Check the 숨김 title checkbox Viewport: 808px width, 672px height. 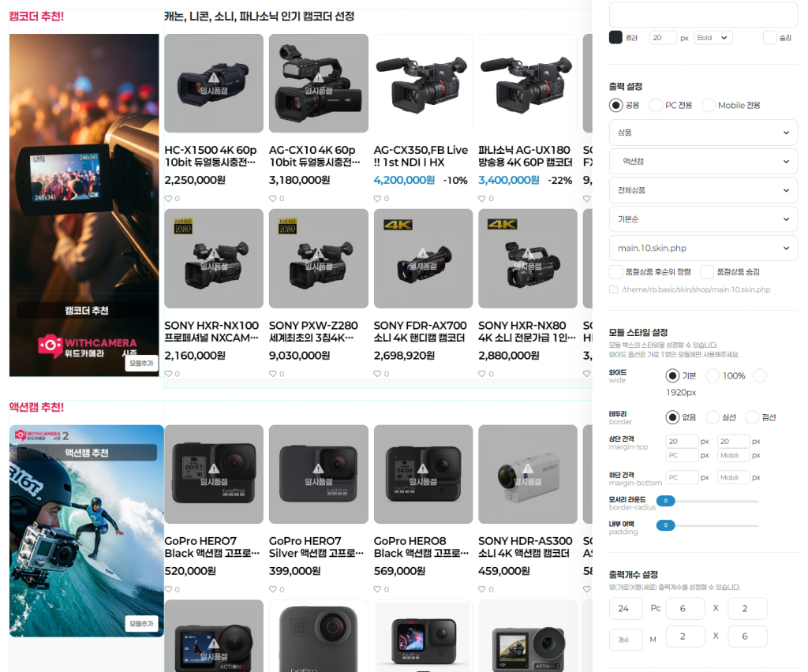point(769,38)
